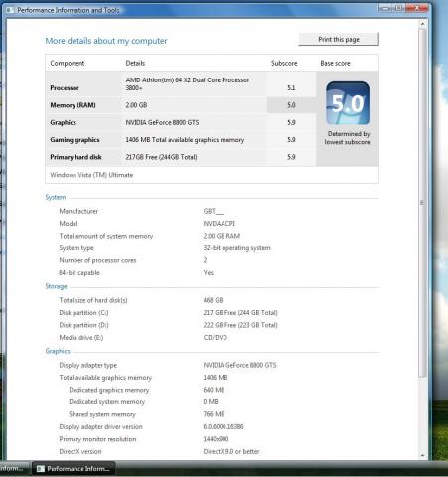
Task: Maximize the Performance Information window
Action: click(x=399, y=8)
